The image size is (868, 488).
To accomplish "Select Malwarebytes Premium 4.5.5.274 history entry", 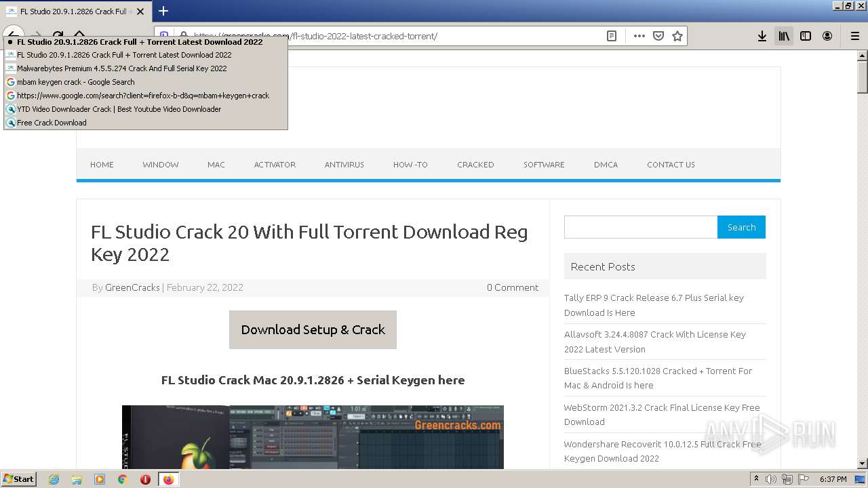I will tap(146, 68).
